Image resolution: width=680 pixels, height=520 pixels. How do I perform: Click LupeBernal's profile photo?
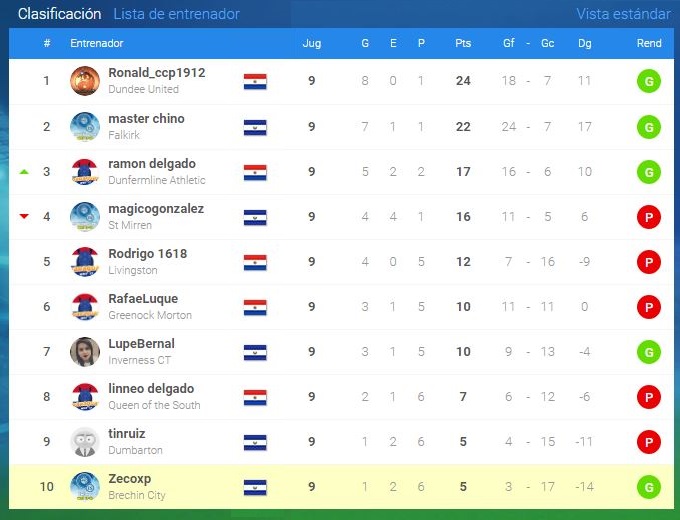pyautogui.click(x=85, y=352)
